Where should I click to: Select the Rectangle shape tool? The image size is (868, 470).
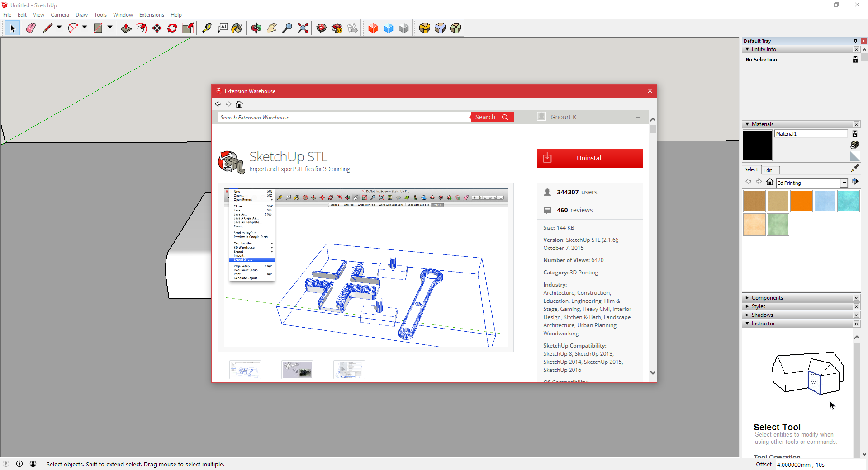tap(98, 28)
